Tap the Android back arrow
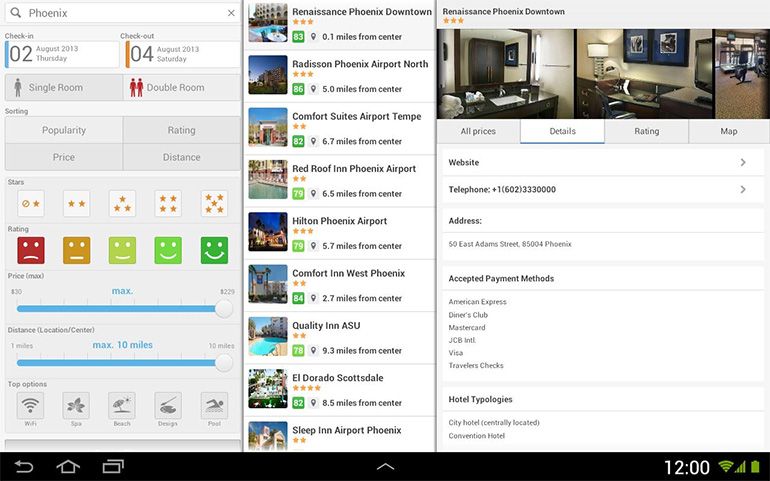The height and width of the screenshot is (481, 770). [x=24, y=467]
